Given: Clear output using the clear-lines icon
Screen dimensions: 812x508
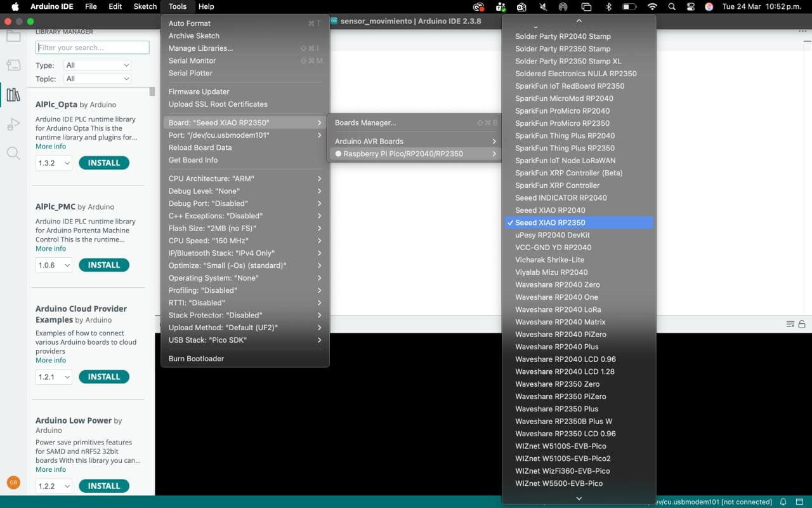Looking at the screenshot, I should [x=790, y=324].
